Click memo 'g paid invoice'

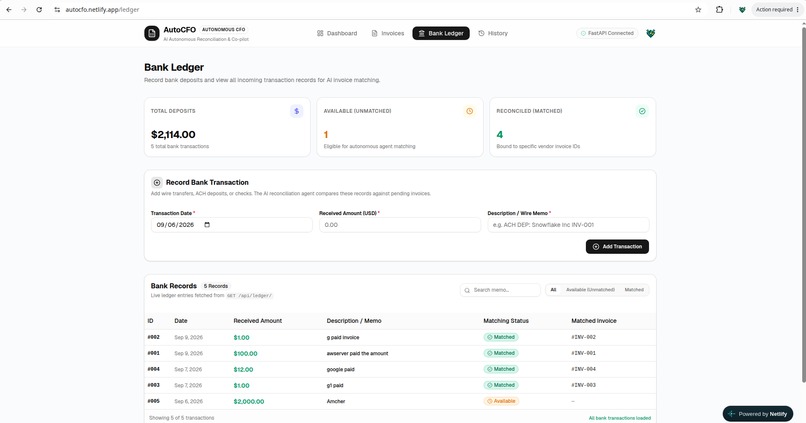coord(343,338)
